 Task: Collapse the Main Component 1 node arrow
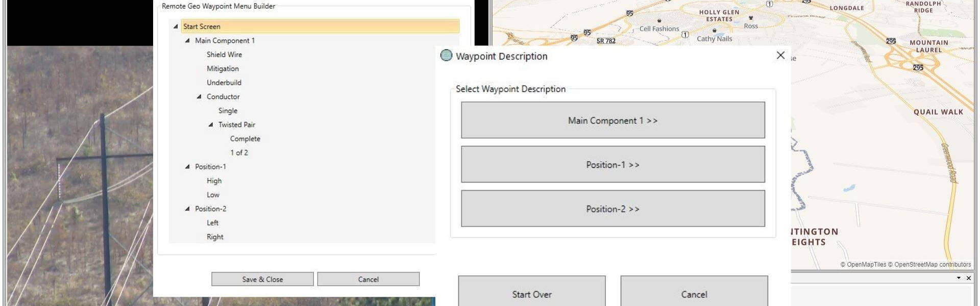187,40
